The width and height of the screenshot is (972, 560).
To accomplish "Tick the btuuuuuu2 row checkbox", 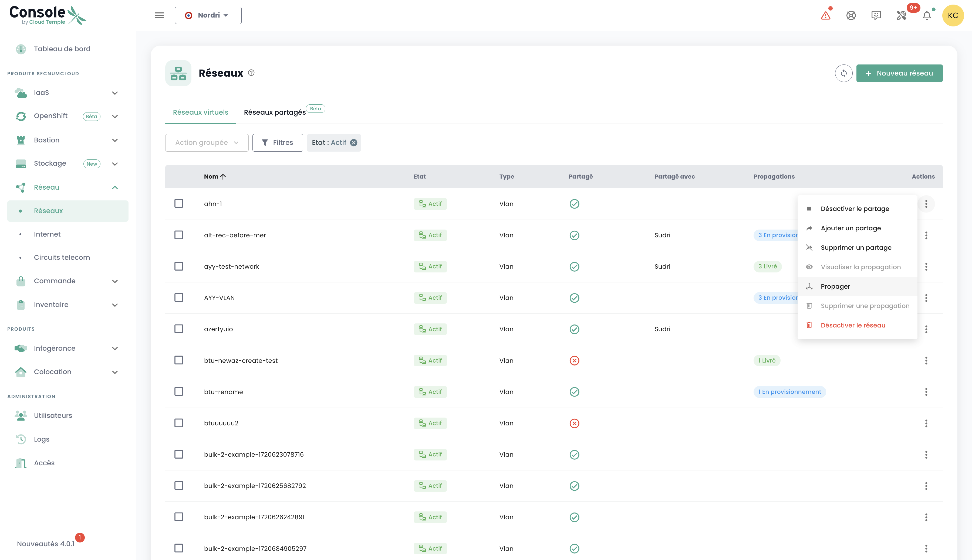I will point(179,423).
